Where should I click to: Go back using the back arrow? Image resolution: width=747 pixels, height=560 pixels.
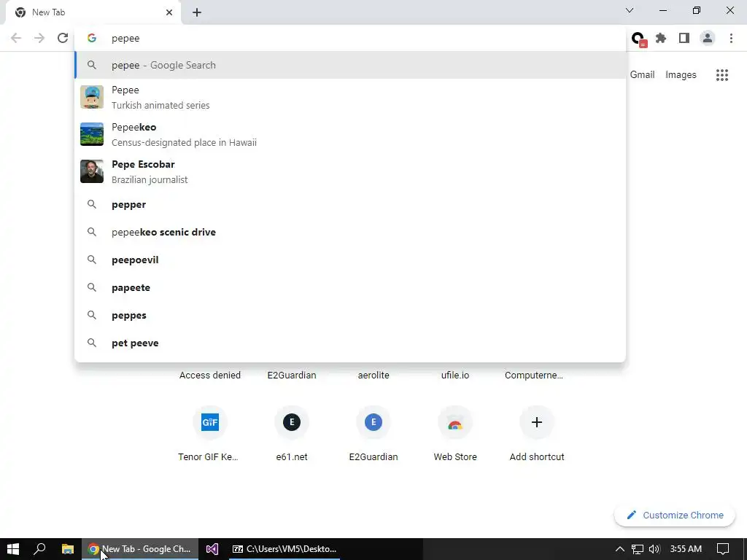(x=16, y=38)
